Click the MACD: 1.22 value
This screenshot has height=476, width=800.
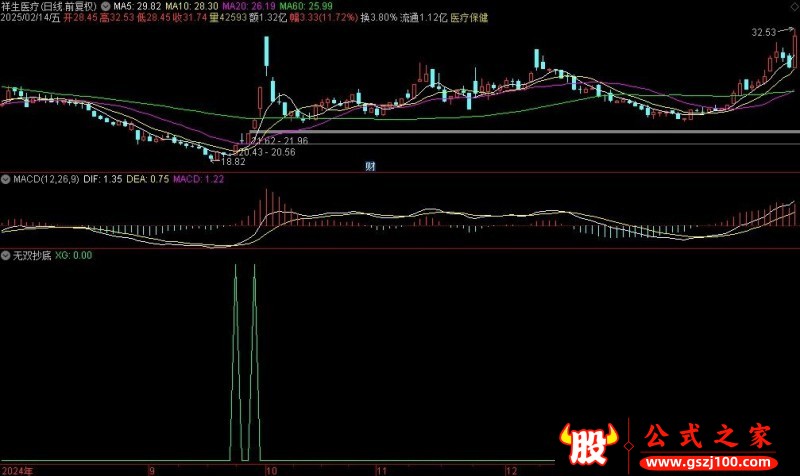pyautogui.click(x=198, y=179)
